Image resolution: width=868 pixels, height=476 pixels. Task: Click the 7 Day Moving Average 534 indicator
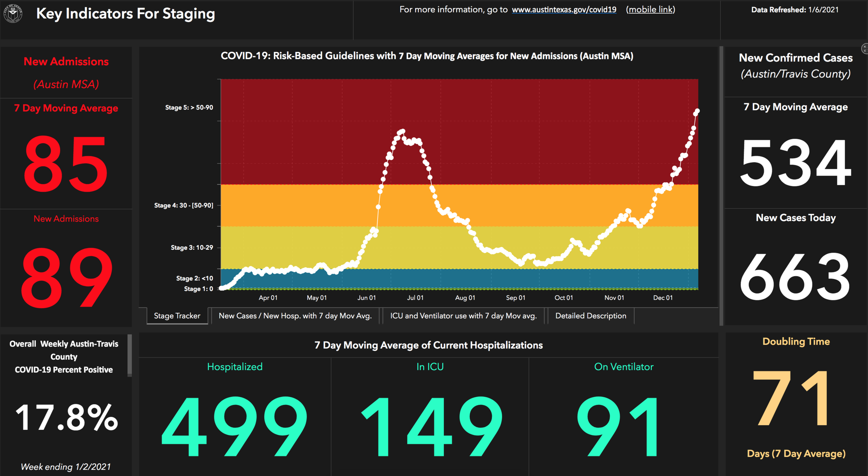point(795,162)
